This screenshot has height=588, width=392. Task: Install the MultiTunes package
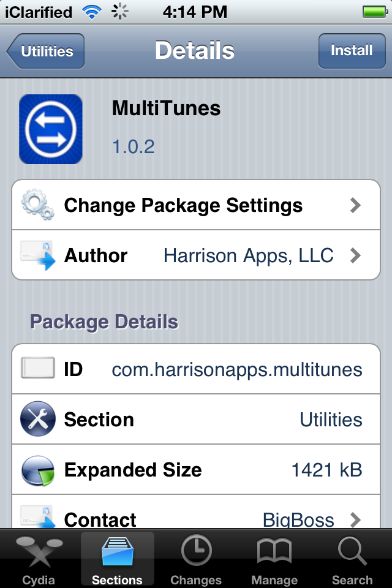point(352,51)
